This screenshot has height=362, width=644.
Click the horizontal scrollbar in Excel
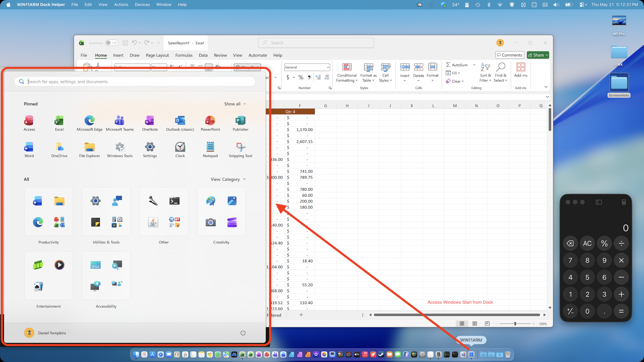coord(457,315)
